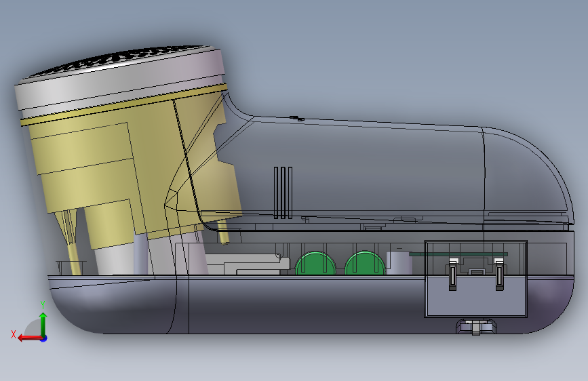Select the right clip in the rectangular box
The image size is (588, 381).
click(x=499, y=274)
